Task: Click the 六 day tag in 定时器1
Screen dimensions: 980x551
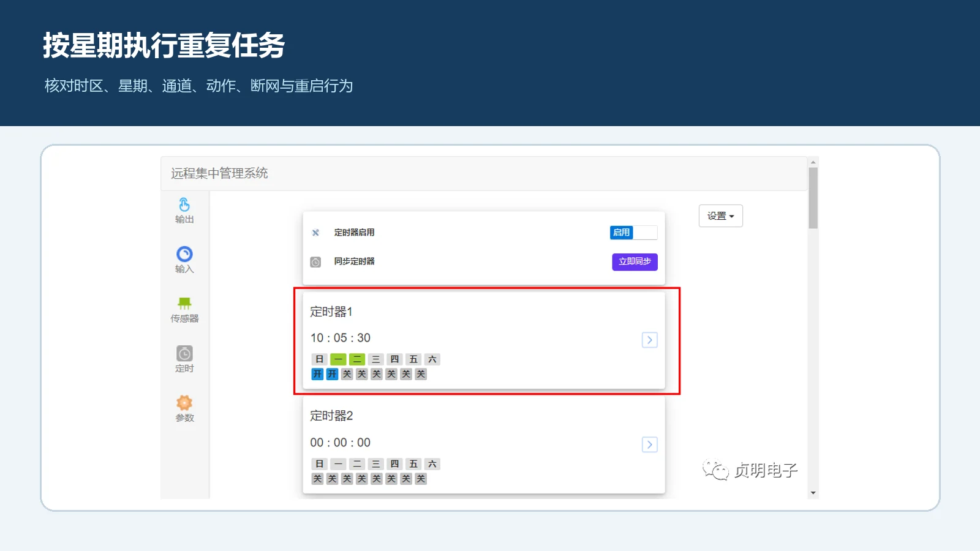Action: pyautogui.click(x=432, y=359)
